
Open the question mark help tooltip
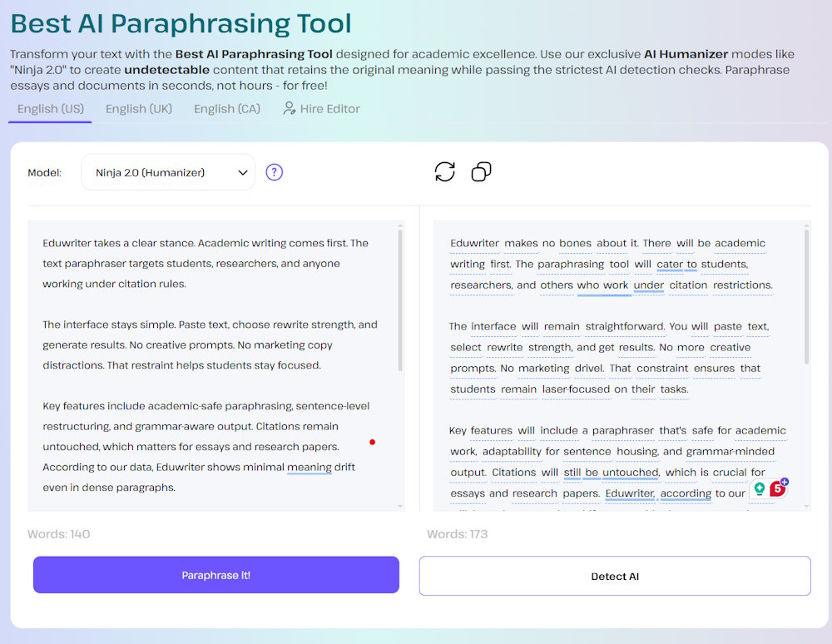[x=275, y=172]
